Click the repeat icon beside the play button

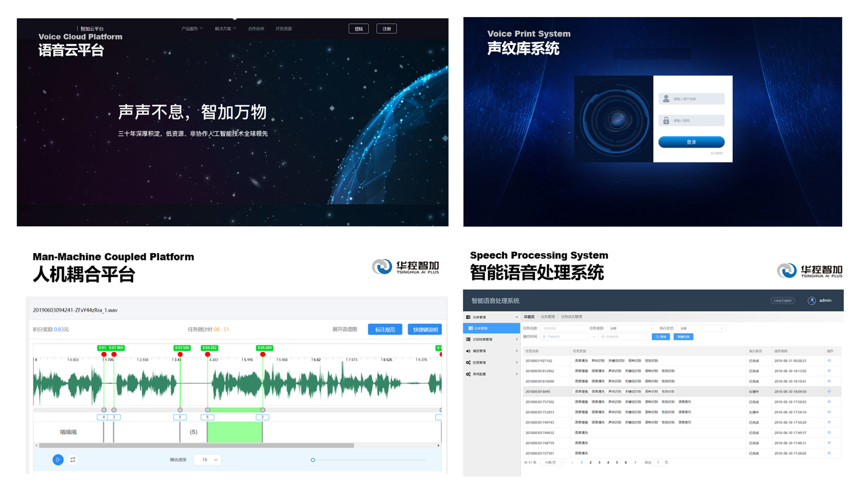[73, 460]
